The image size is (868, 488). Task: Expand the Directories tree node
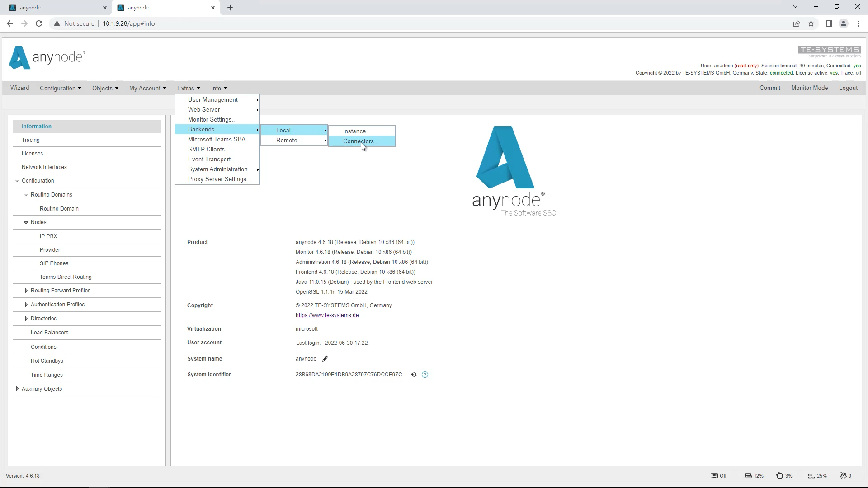coord(26,319)
